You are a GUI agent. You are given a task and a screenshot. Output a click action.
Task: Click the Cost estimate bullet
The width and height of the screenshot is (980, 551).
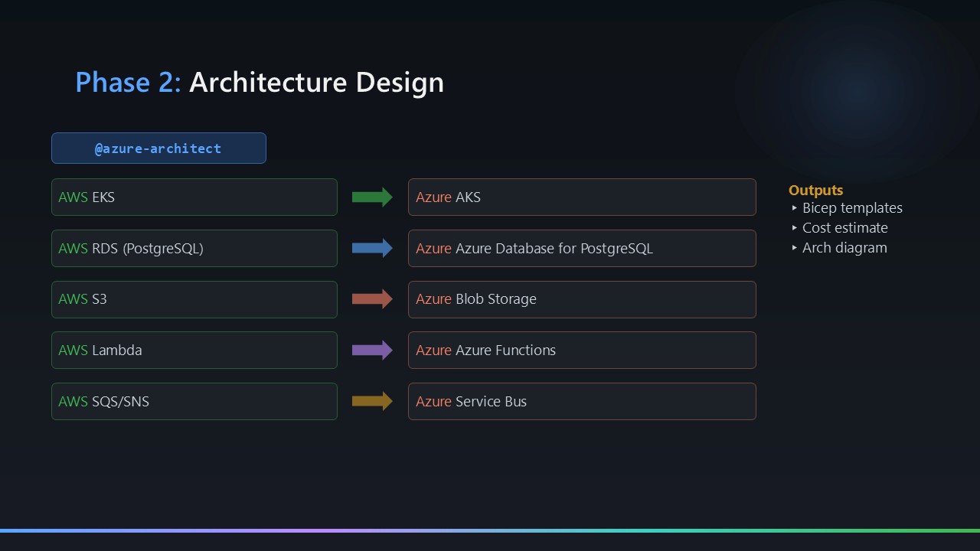coord(844,228)
